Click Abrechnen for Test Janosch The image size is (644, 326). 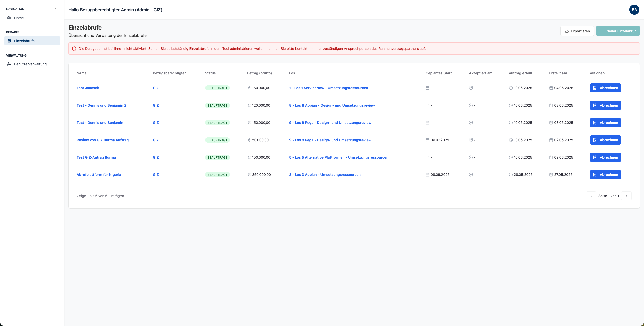(605, 88)
